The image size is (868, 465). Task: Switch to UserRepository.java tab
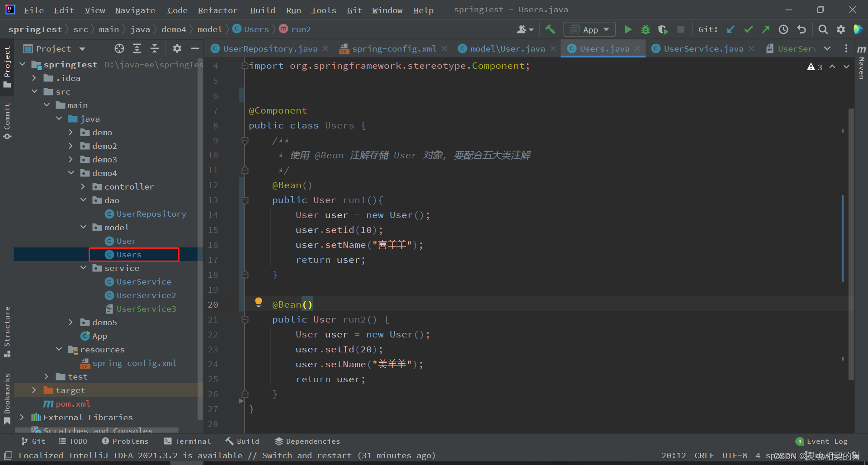pyautogui.click(x=270, y=48)
